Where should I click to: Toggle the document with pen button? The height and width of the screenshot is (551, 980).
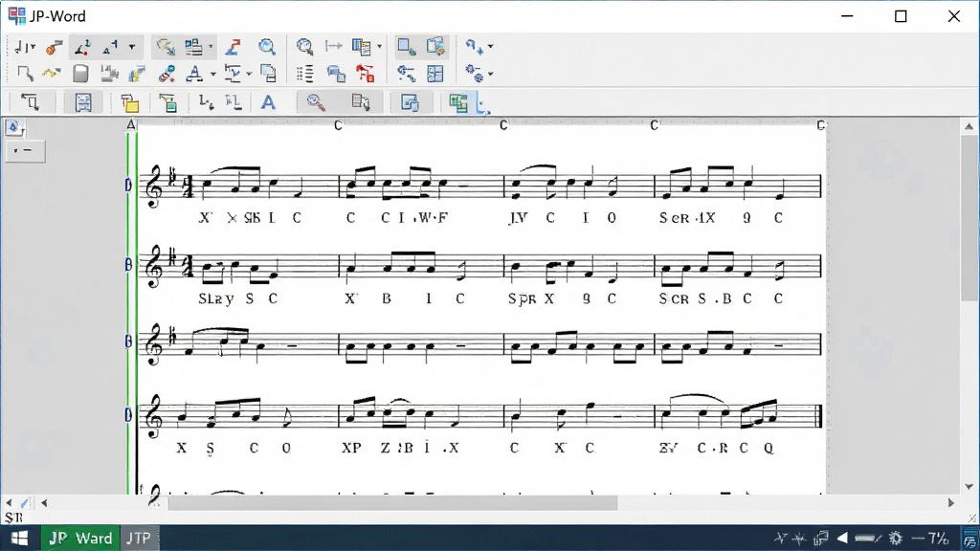361,102
